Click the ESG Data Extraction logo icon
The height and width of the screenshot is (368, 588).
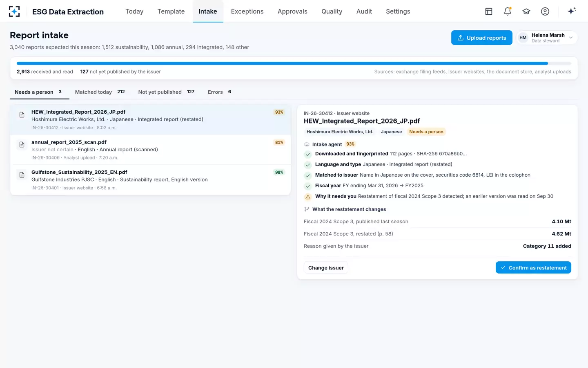click(x=14, y=11)
